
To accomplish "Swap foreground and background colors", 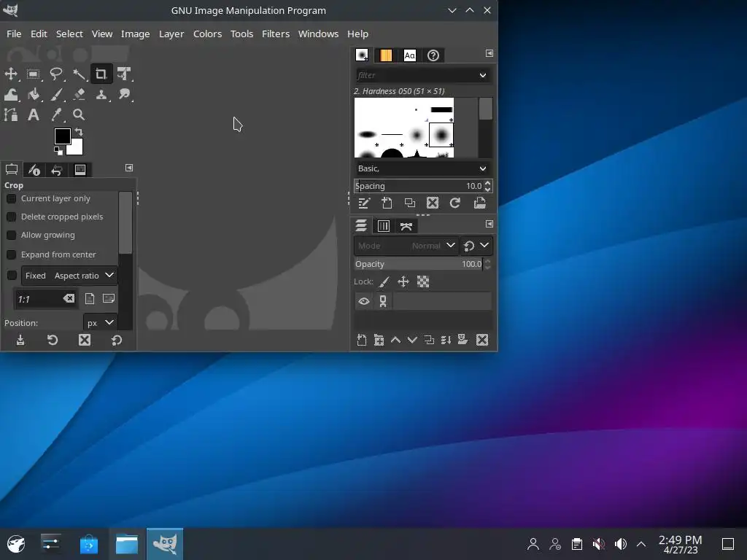I will (79, 131).
